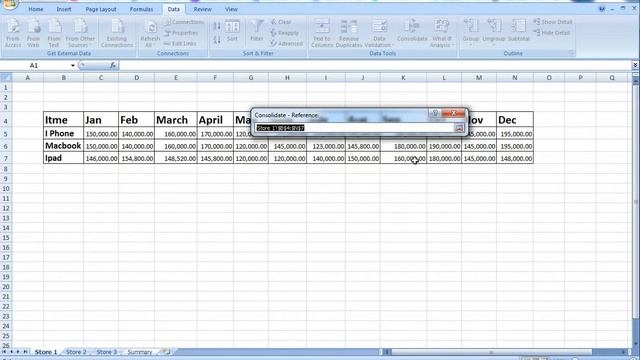
Task: Click Data Validation icon
Action: 379,33
